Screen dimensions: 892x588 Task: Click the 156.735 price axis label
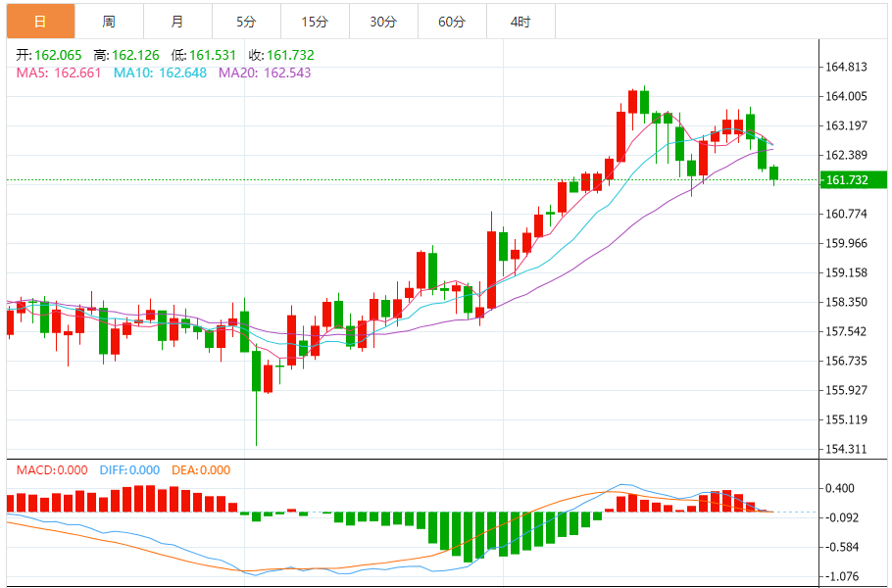pos(847,361)
